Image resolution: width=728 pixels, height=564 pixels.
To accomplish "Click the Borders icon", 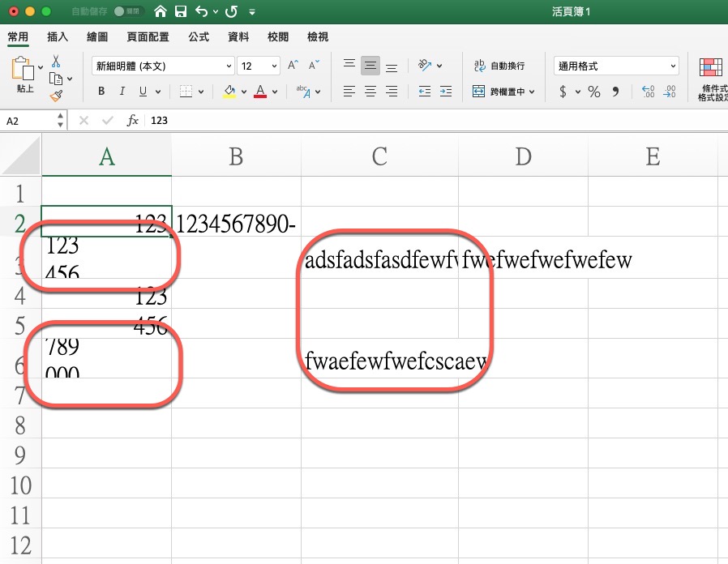I will [x=186, y=92].
